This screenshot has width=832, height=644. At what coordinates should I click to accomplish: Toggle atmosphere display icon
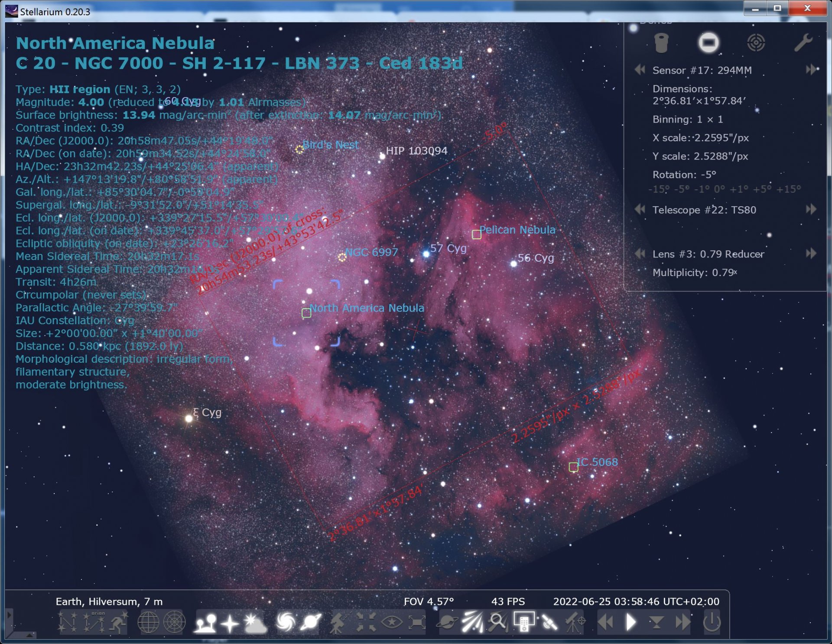pyautogui.click(x=255, y=622)
